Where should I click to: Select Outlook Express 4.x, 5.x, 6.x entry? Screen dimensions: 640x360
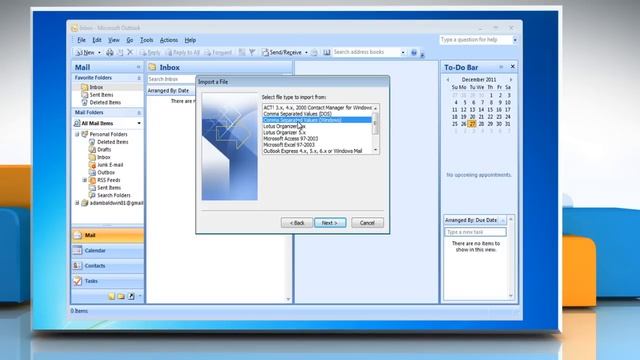tap(313, 151)
